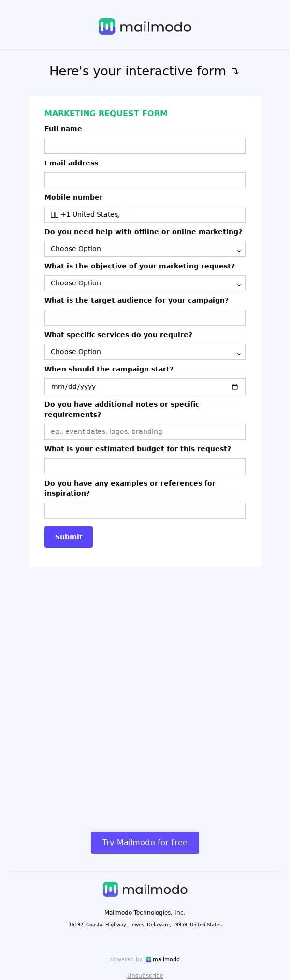Click the campaign start date field
The image size is (290, 980).
pos(135,386)
